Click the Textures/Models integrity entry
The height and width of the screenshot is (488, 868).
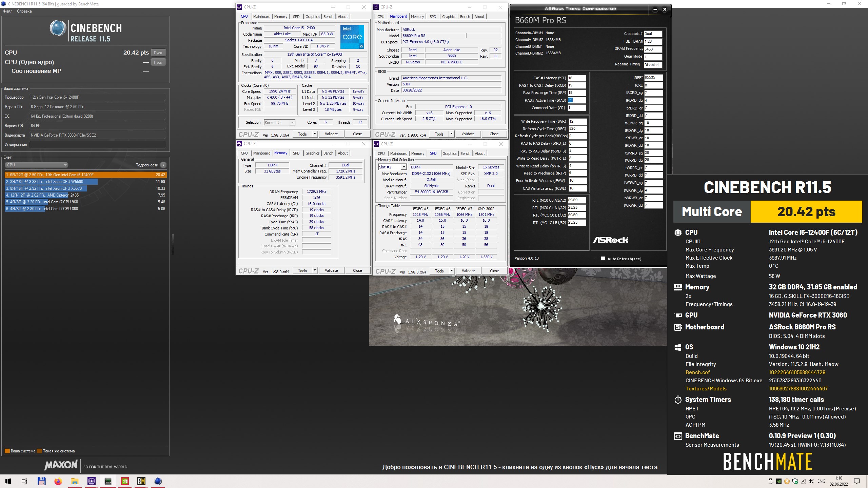coord(706,389)
